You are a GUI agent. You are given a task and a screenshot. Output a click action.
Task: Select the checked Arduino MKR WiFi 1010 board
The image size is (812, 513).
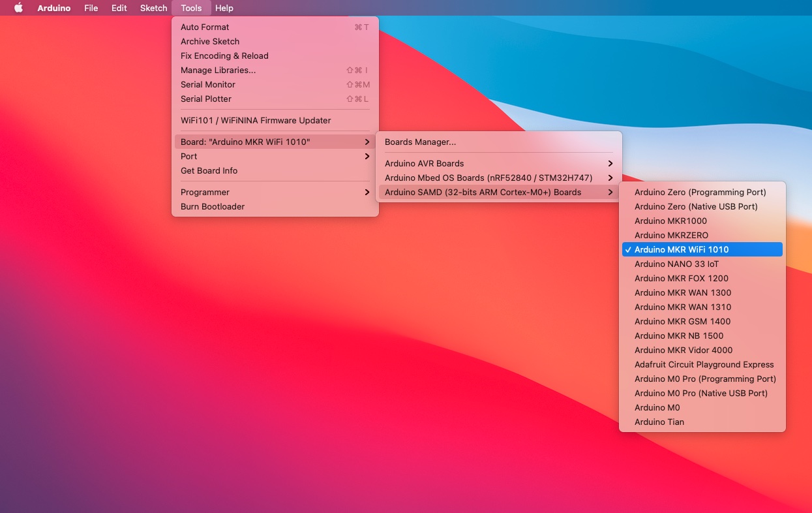pyautogui.click(x=682, y=249)
